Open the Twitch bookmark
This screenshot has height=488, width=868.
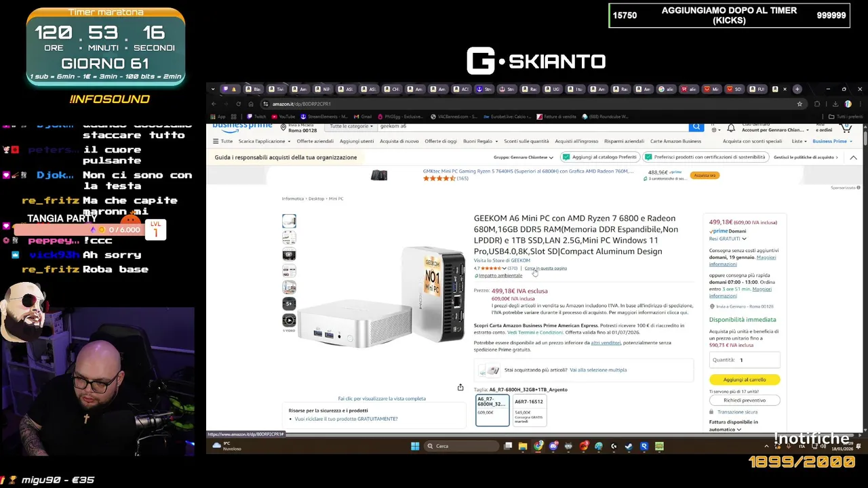click(x=257, y=117)
